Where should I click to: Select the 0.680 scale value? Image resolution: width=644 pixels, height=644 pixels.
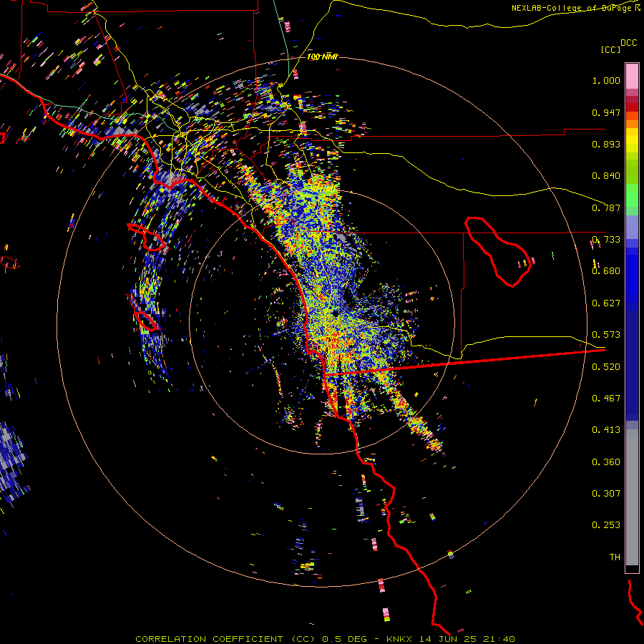click(x=606, y=271)
